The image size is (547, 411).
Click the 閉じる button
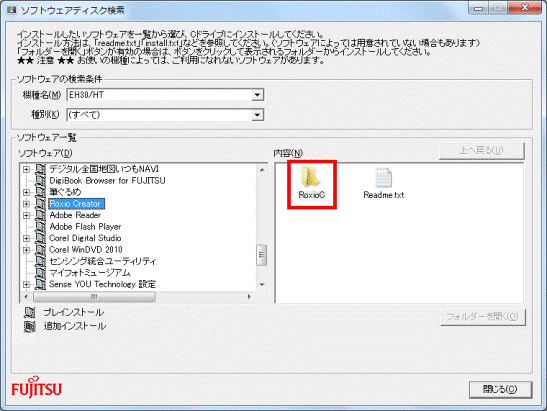(500, 389)
